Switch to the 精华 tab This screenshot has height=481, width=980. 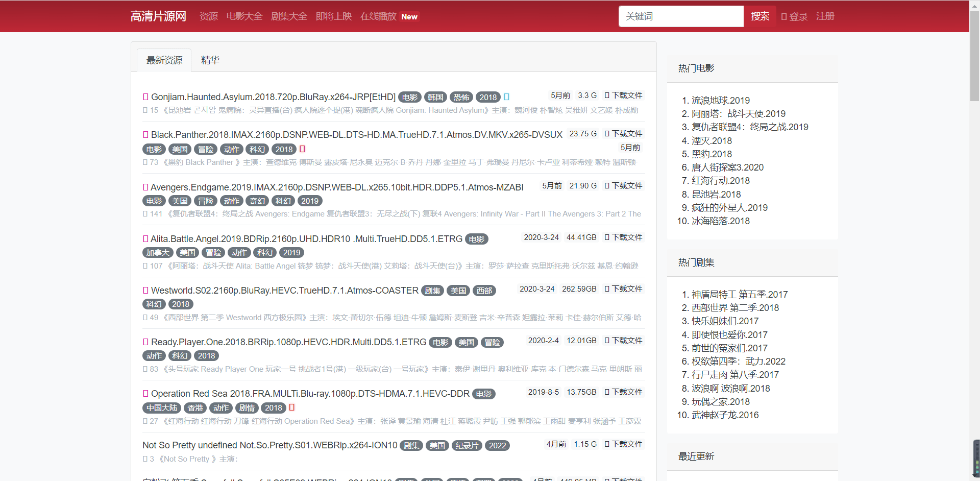coord(210,60)
